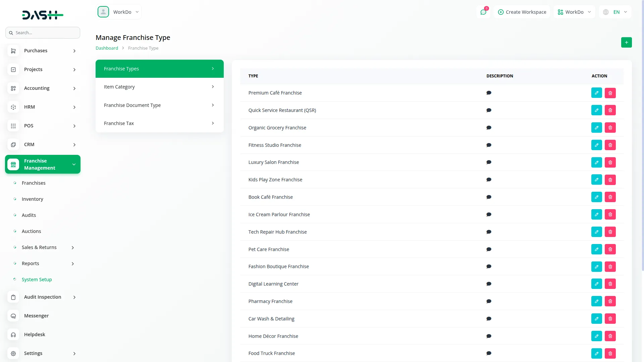Open the chat messages notification icon
This screenshot has width=644, height=362.
point(483,12)
